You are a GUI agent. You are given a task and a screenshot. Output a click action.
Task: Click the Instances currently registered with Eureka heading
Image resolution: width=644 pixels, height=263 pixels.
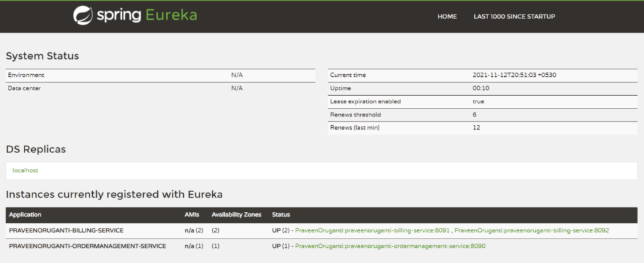tap(114, 195)
